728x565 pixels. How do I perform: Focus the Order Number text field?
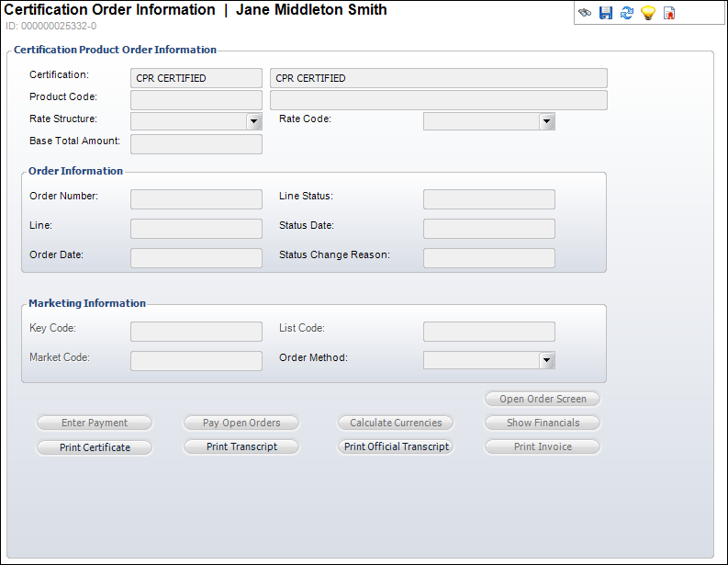click(x=196, y=199)
